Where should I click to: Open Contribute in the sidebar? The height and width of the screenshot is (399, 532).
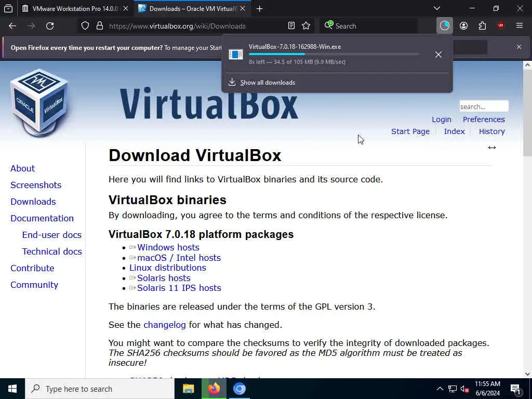(x=32, y=268)
